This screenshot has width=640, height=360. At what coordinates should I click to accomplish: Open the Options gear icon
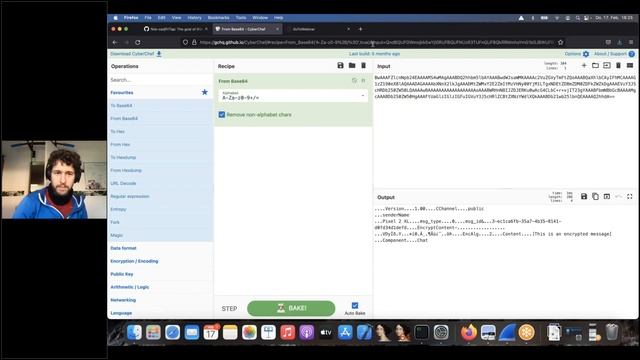586,54
